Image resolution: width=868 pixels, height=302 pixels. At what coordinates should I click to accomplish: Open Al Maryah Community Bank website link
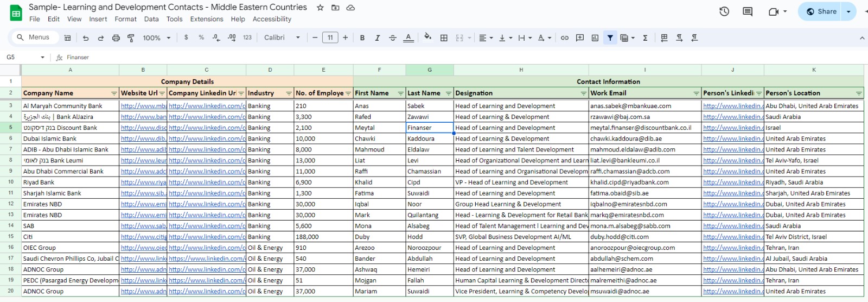pyautogui.click(x=143, y=106)
